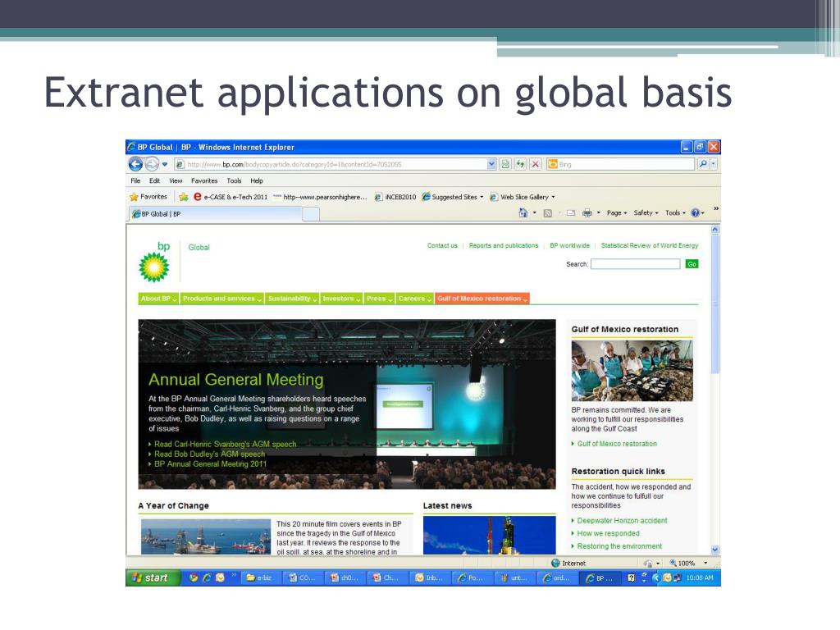Open the Favorites menu

tap(204, 181)
